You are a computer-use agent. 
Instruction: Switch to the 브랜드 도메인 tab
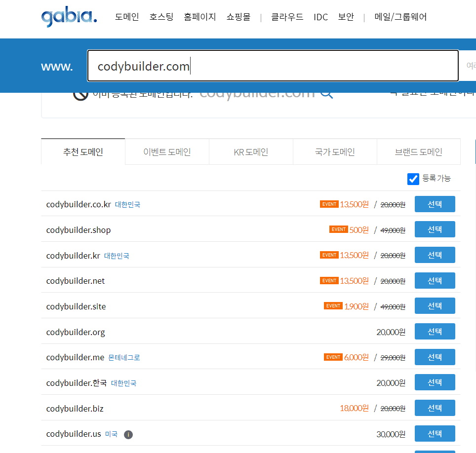pyautogui.click(x=419, y=151)
